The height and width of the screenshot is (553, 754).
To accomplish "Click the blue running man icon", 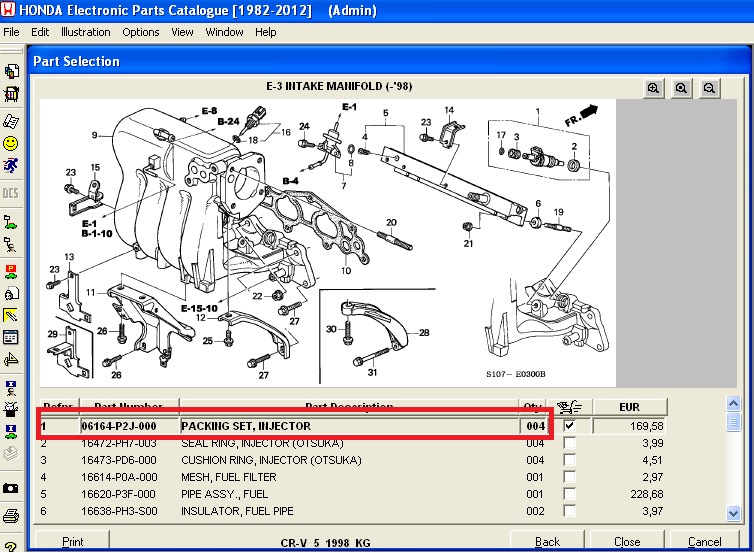I will (x=11, y=165).
